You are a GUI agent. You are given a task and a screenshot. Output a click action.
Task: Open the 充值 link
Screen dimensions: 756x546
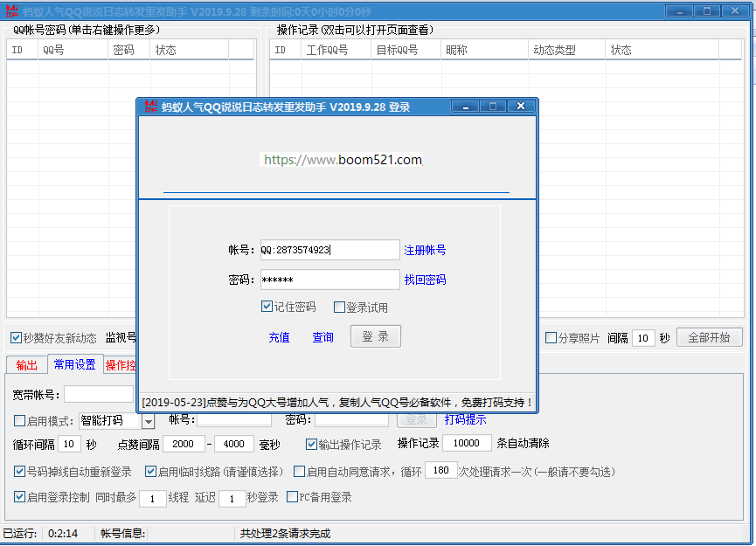(x=279, y=337)
